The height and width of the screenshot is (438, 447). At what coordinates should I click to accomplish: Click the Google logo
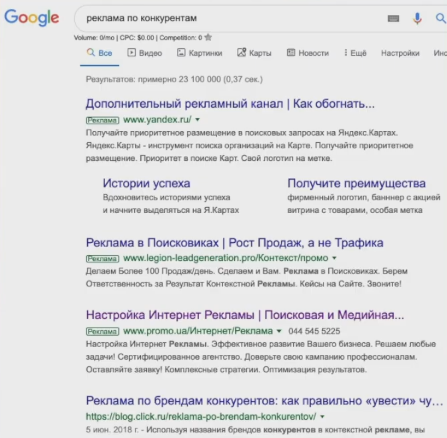tap(32, 17)
